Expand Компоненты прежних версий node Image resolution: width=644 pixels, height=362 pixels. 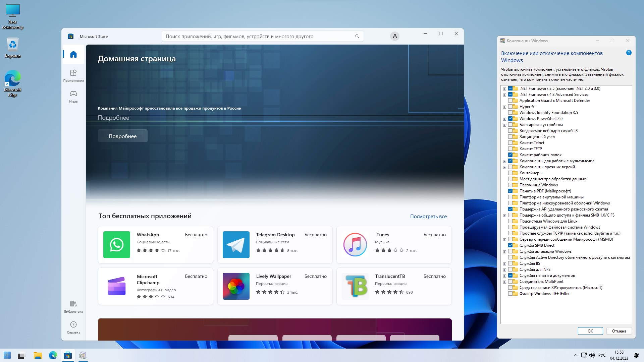tap(504, 167)
